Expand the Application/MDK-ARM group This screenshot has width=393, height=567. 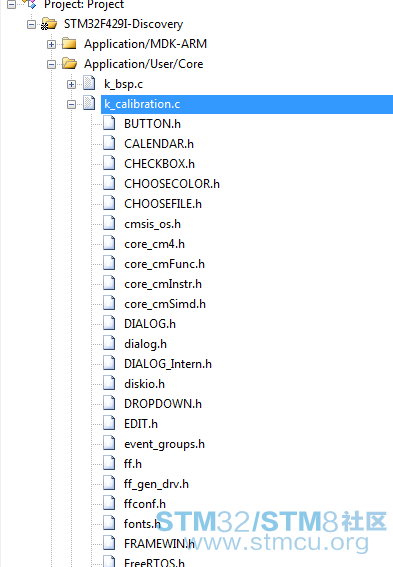click(51, 44)
